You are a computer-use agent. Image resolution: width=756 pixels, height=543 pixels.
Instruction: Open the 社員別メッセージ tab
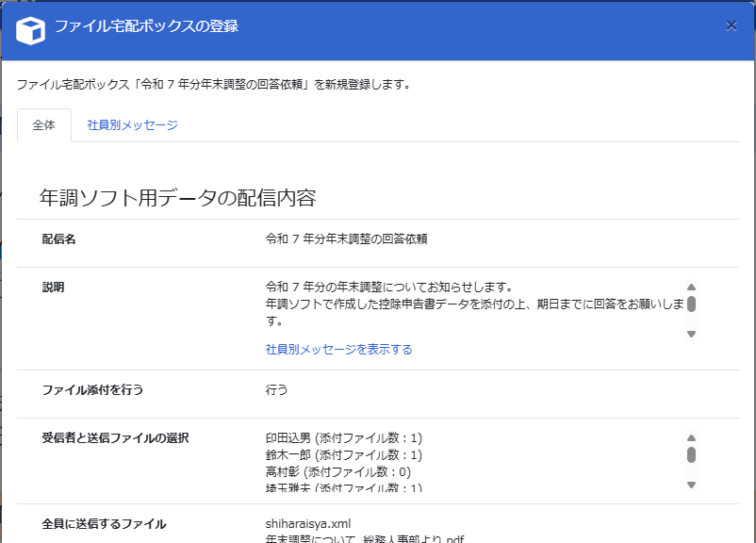(132, 125)
